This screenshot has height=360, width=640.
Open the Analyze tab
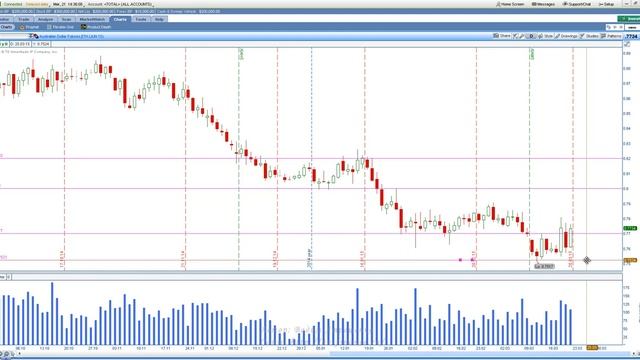click(45, 19)
